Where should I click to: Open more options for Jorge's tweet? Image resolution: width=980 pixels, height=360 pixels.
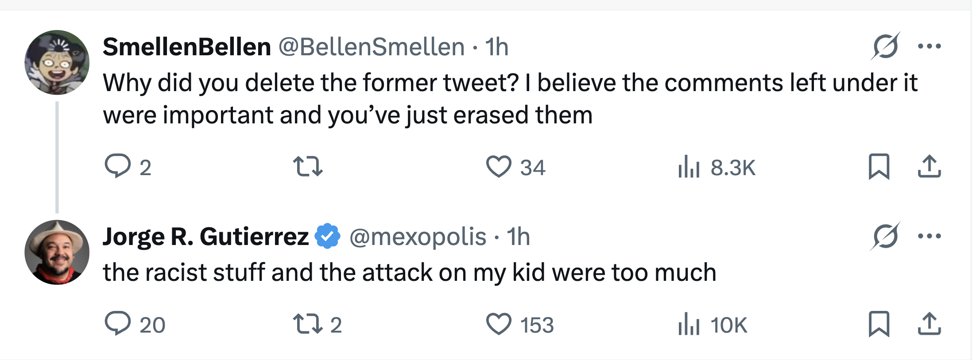click(x=930, y=236)
